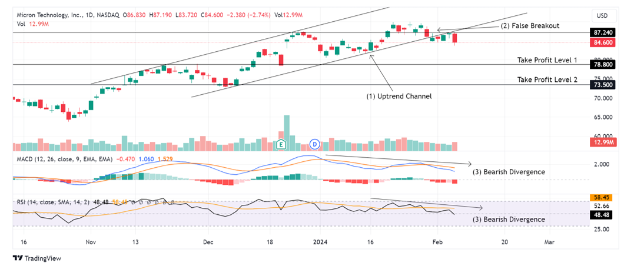This screenshot has width=644, height=269.
Task: Click the MACD (12, 26, close, 9) legend
Action: (x=65, y=159)
